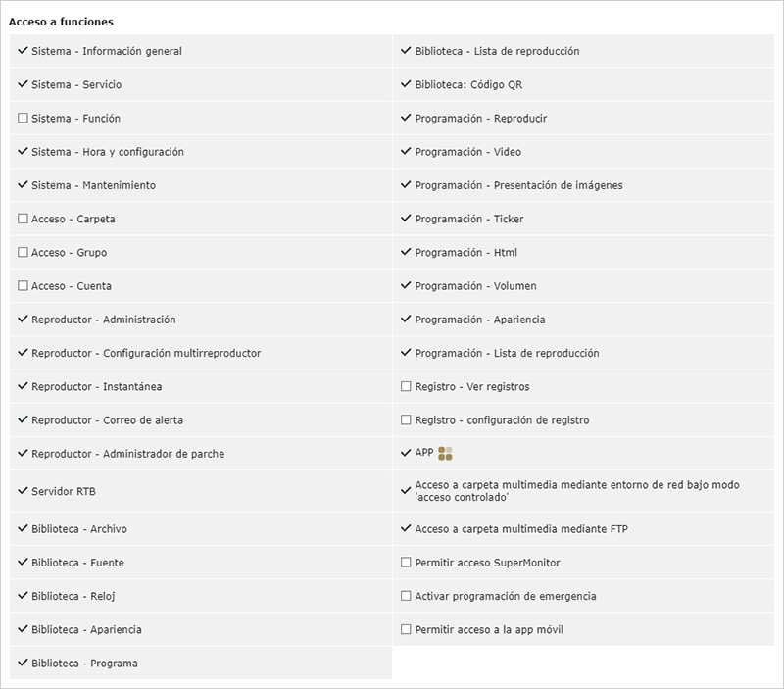Disable Biblioteca - Programa checkmark
The image size is (784, 689).
[x=23, y=663]
